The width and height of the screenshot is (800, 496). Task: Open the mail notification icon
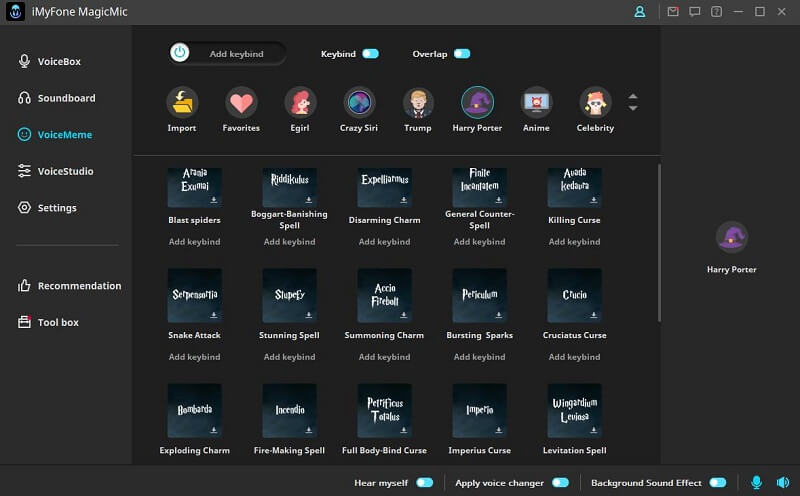673,12
